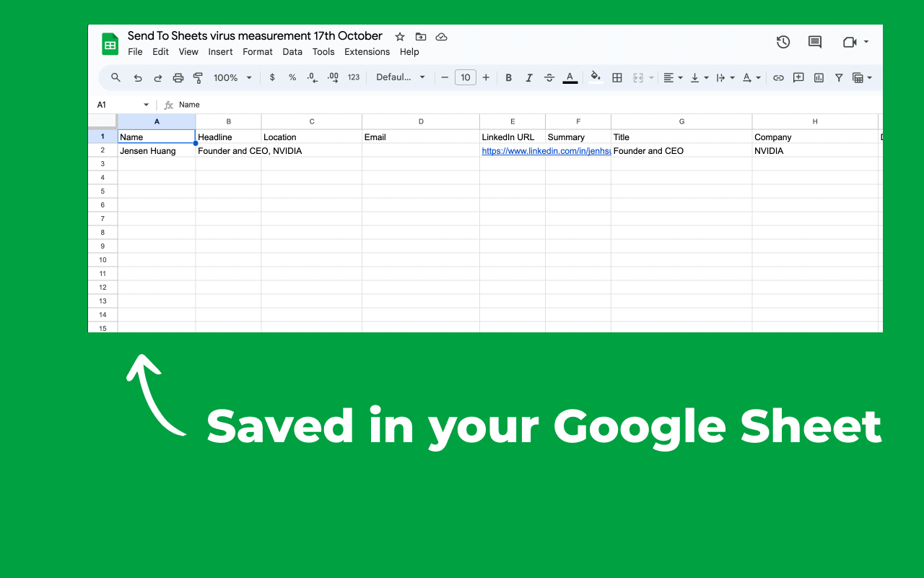Open the View menu
Image resolution: width=924 pixels, height=578 pixels.
[188, 52]
